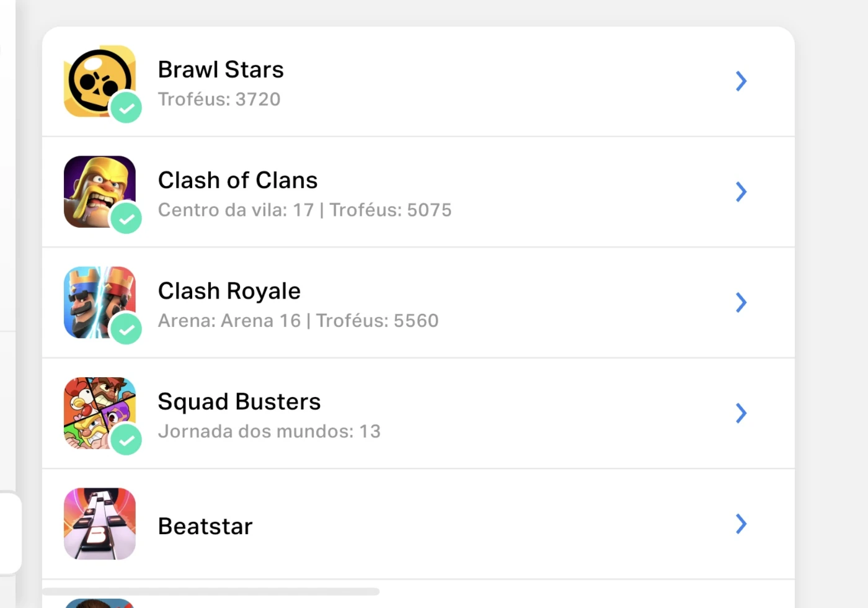Click the green checkmark on Clash Royale
The image size is (868, 608).
pos(126,329)
